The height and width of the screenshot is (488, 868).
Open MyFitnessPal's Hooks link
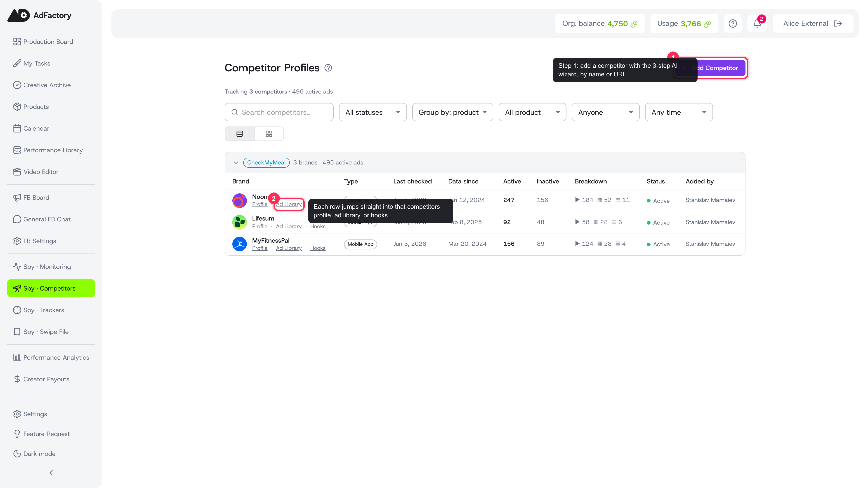(x=318, y=248)
